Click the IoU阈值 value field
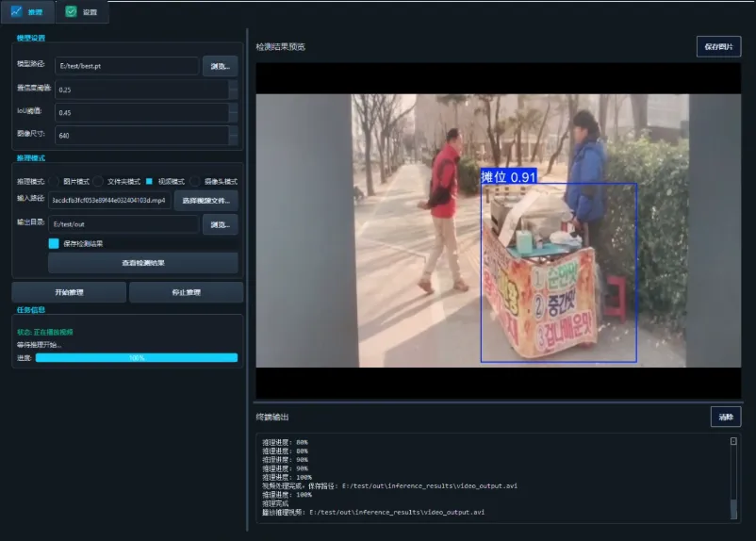This screenshot has height=541, width=756. coord(141,112)
